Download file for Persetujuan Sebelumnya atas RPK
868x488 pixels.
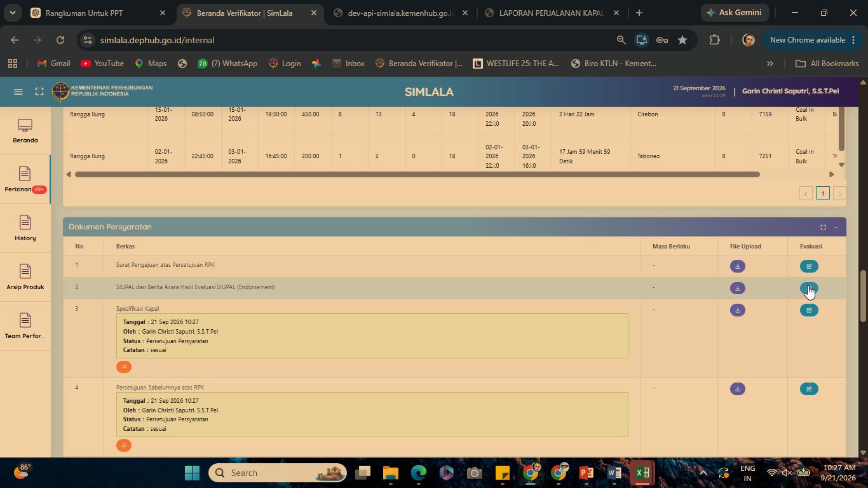tap(737, 389)
